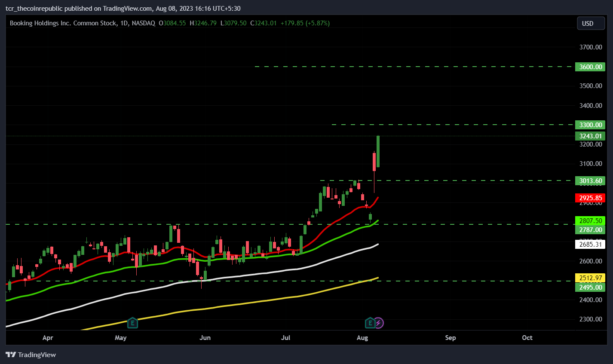
Task: Click the Jun label on time axis
Action: click(205, 338)
